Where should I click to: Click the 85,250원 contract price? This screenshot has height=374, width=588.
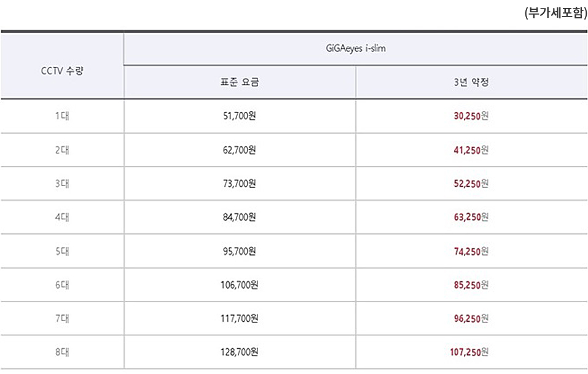[471, 285]
